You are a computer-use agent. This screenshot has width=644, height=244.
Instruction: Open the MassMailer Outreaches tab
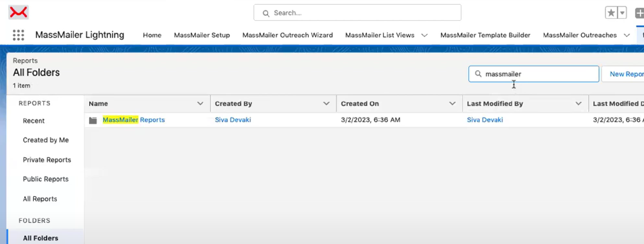[580, 35]
